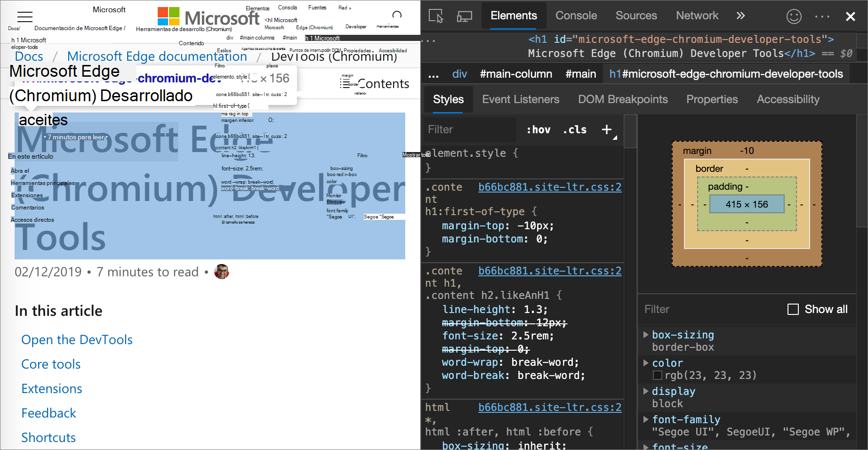Click the new style rule plus icon
The height and width of the screenshot is (450, 868).
click(x=607, y=129)
